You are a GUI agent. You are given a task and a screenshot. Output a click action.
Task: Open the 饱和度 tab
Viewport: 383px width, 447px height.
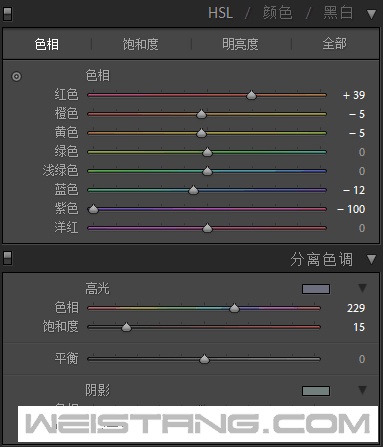pyautogui.click(x=140, y=44)
